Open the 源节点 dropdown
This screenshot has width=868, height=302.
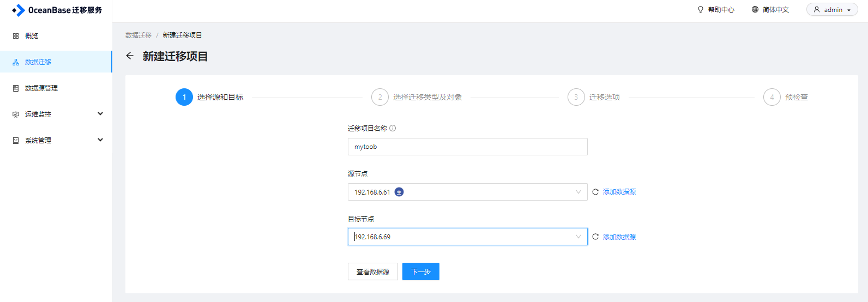click(467, 192)
